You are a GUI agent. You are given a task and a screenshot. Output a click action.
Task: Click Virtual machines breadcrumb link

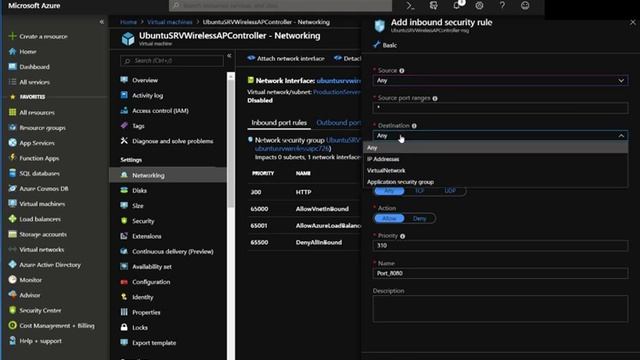(169, 22)
